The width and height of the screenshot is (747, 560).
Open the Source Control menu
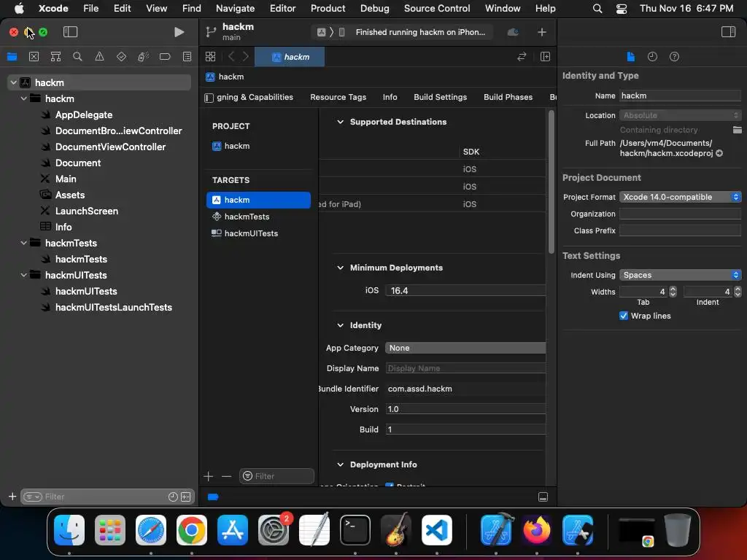437,8
